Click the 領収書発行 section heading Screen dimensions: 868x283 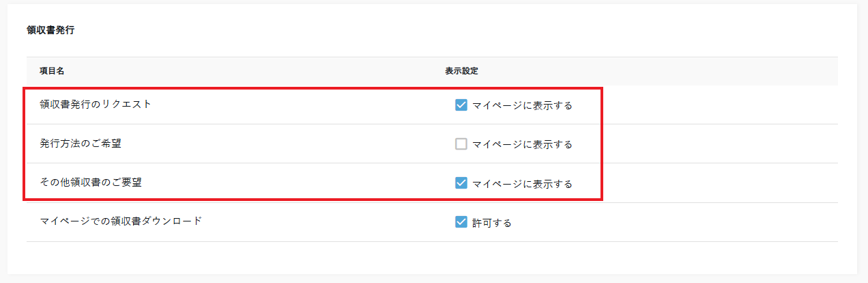50,31
